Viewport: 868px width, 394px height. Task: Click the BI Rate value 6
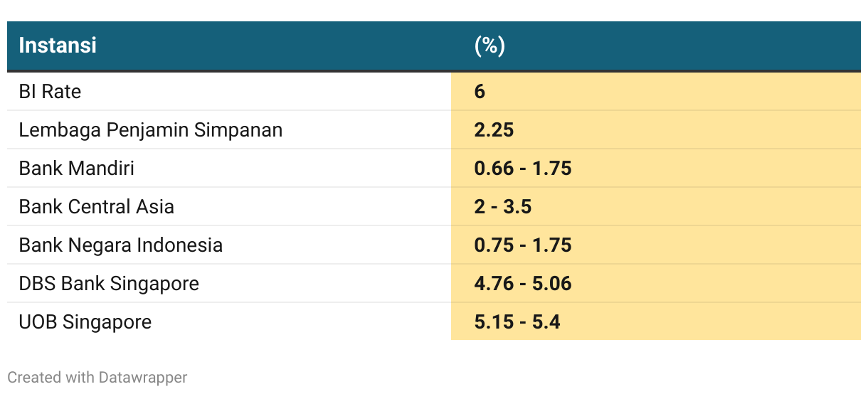coord(480,92)
